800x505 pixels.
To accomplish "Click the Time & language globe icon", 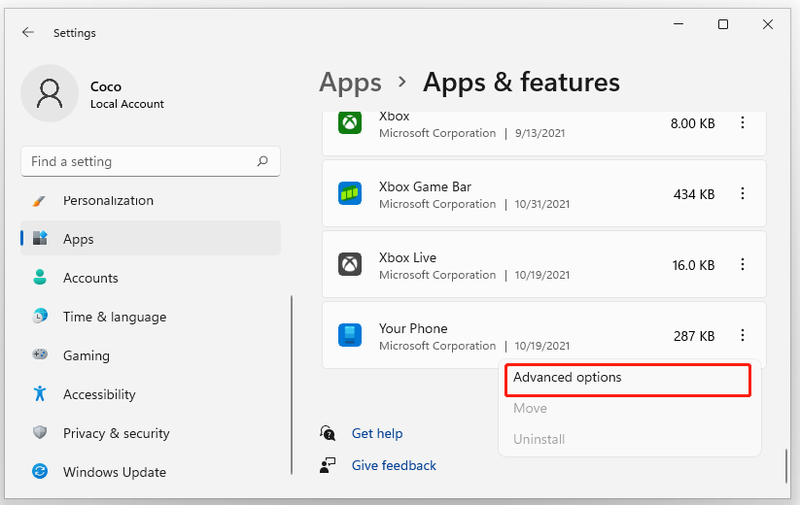I will point(40,316).
